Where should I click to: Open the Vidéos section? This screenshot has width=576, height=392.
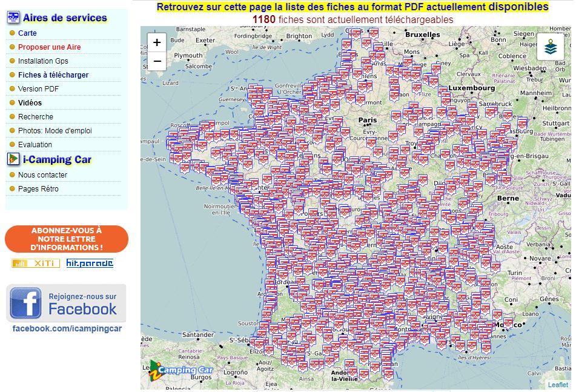30,103
